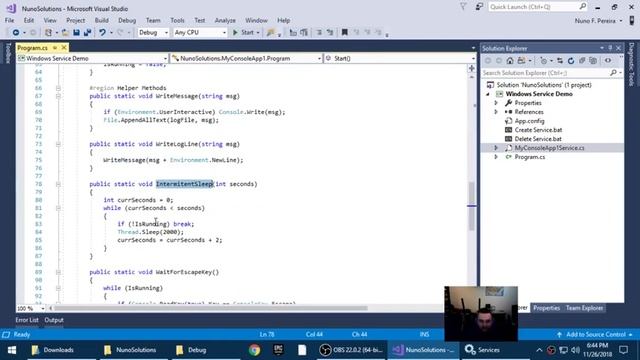640x360 pixels.
Task: Switch to the Team Explorer tab
Action: (584, 308)
